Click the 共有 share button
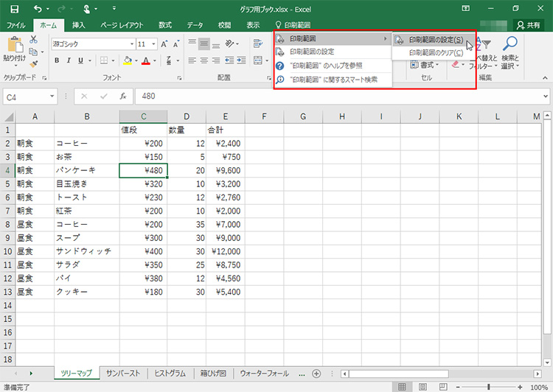 (x=529, y=24)
